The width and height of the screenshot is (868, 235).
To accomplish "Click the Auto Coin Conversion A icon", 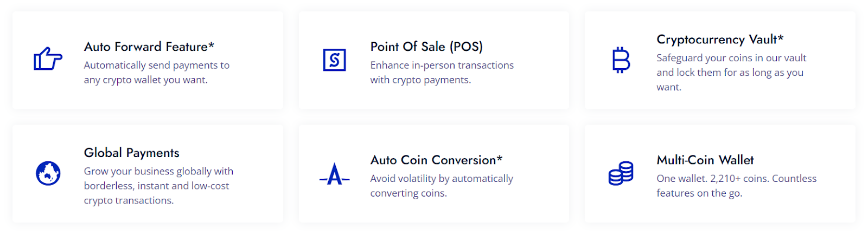I will tap(334, 174).
